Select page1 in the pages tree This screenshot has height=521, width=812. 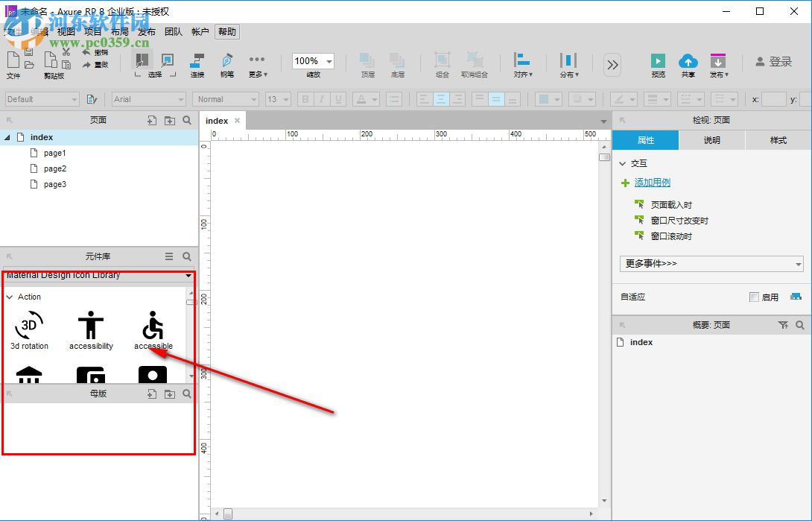coord(54,153)
